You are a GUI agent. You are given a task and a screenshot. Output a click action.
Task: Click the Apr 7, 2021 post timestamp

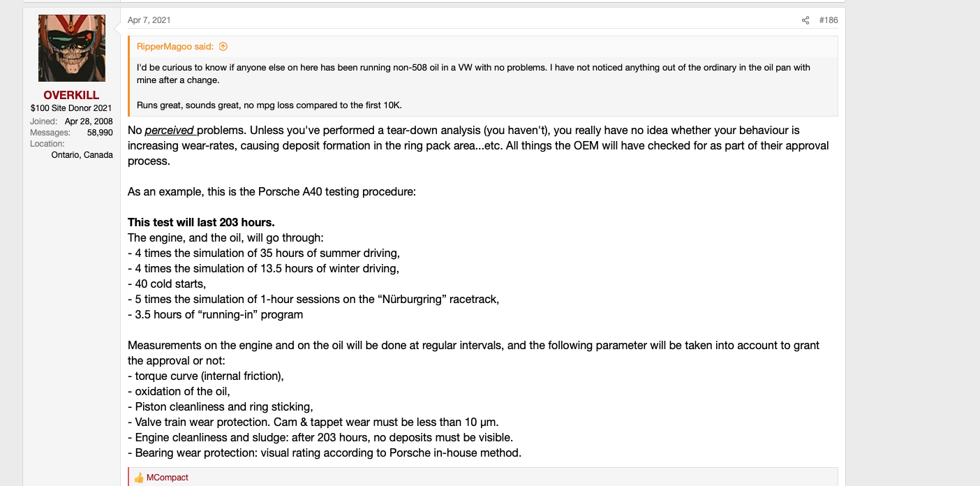pyautogui.click(x=149, y=20)
